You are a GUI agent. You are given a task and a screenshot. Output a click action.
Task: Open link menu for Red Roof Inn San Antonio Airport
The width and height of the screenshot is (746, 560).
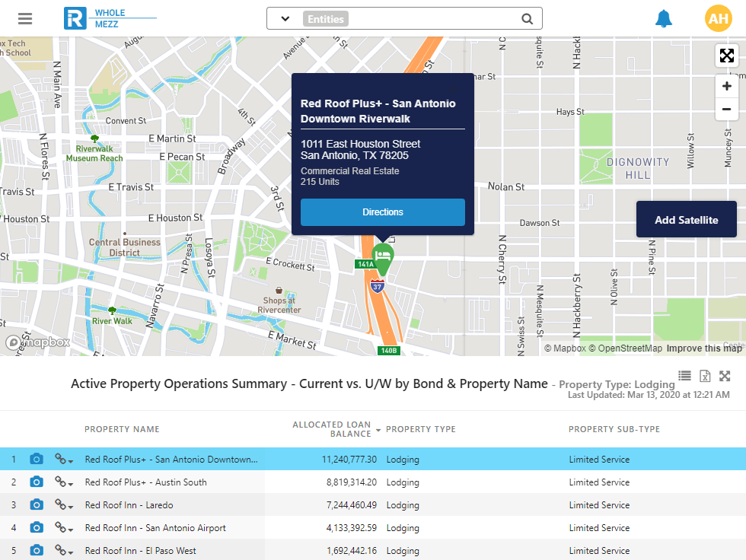click(x=63, y=528)
